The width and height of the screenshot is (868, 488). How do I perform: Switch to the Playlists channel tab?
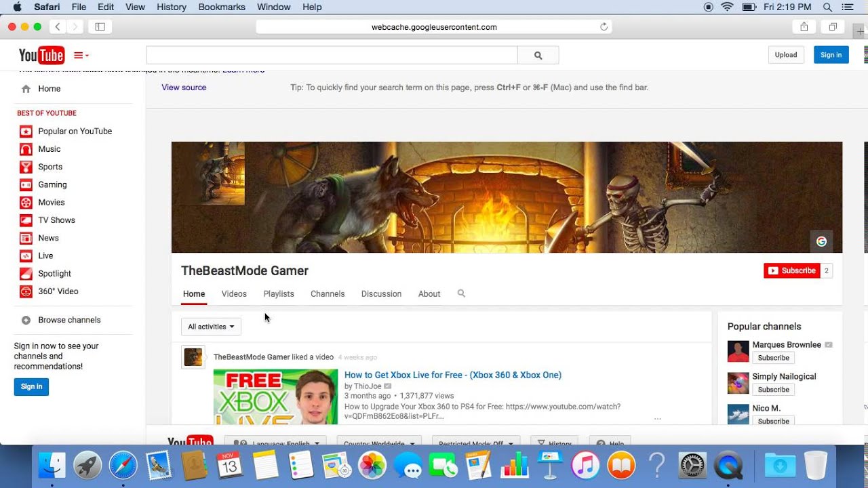pyautogui.click(x=279, y=294)
